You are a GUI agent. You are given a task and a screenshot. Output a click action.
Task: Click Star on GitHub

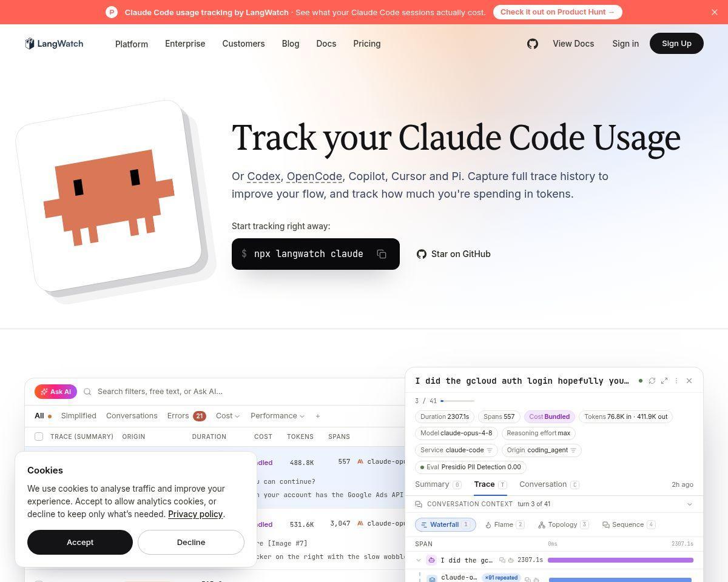tap(454, 254)
